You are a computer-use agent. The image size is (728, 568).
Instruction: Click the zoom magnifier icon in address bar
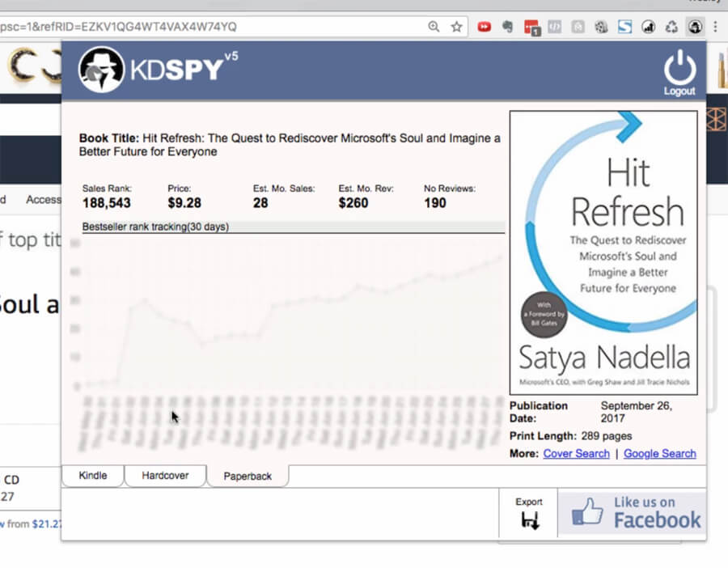point(434,27)
